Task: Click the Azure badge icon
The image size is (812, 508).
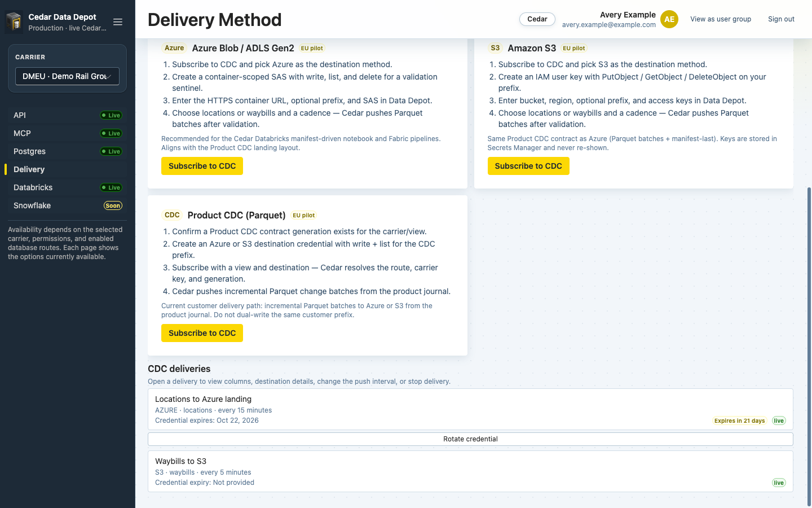Action: pos(174,48)
